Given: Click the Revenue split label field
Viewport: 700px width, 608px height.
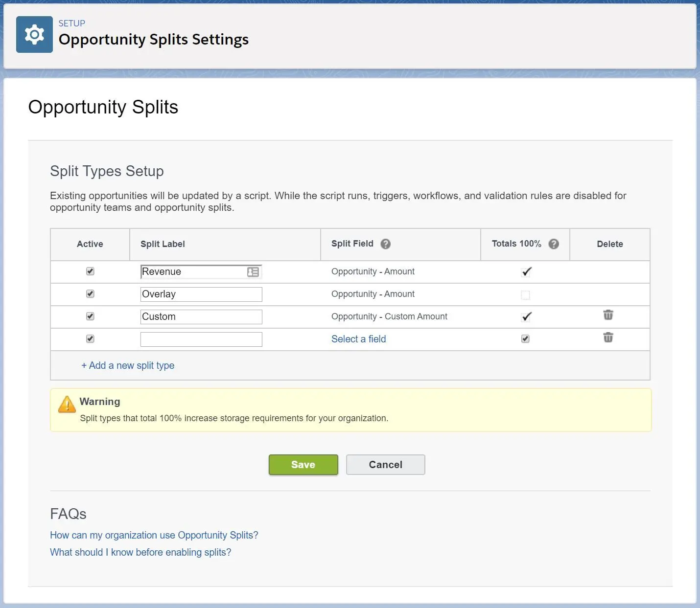Looking at the screenshot, I should 201,272.
